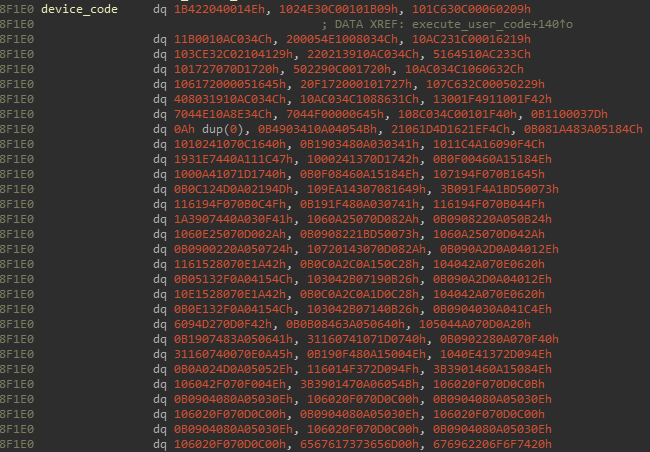Select hex value 200054E1008034Ch

pyautogui.click(x=342, y=39)
